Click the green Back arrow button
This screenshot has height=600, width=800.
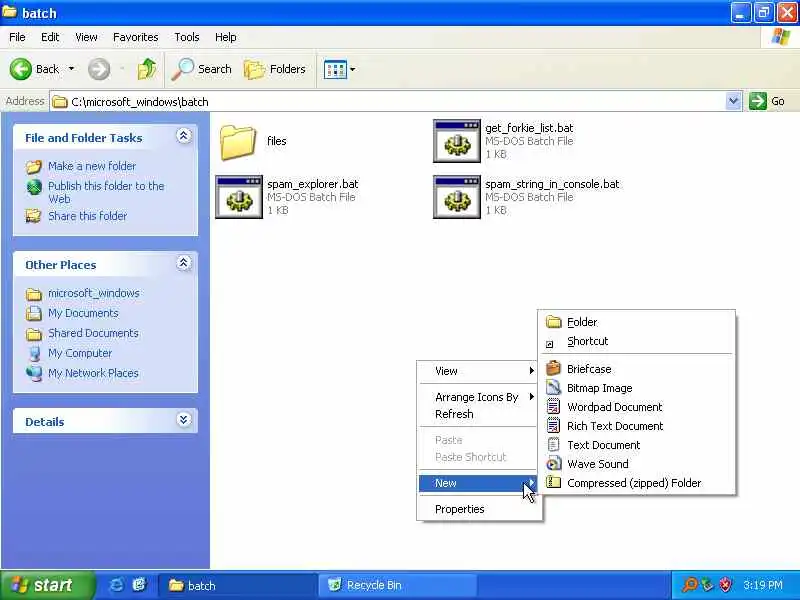coord(20,69)
